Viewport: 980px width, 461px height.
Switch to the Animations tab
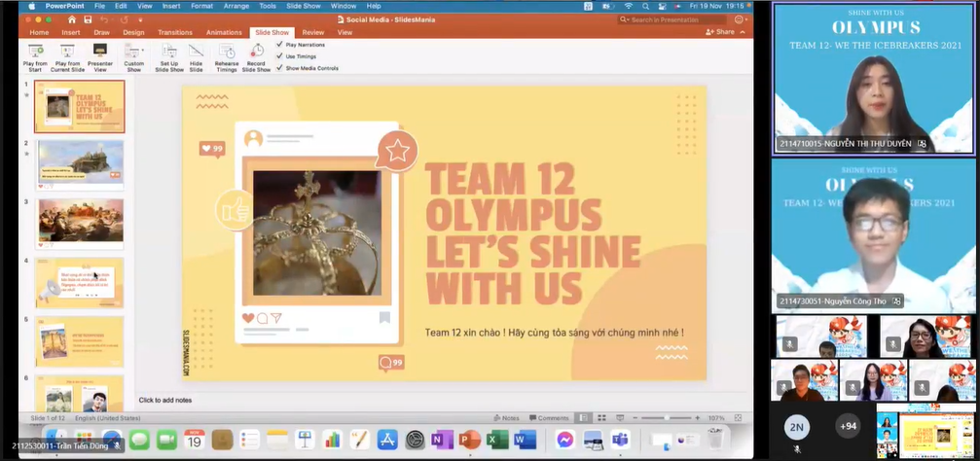click(x=224, y=32)
